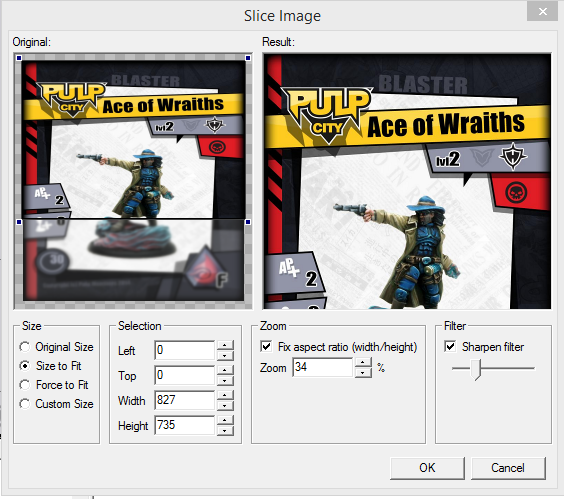Toggle Fix aspect ratio checkbox
The height and width of the screenshot is (499, 564).
coord(266,346)
